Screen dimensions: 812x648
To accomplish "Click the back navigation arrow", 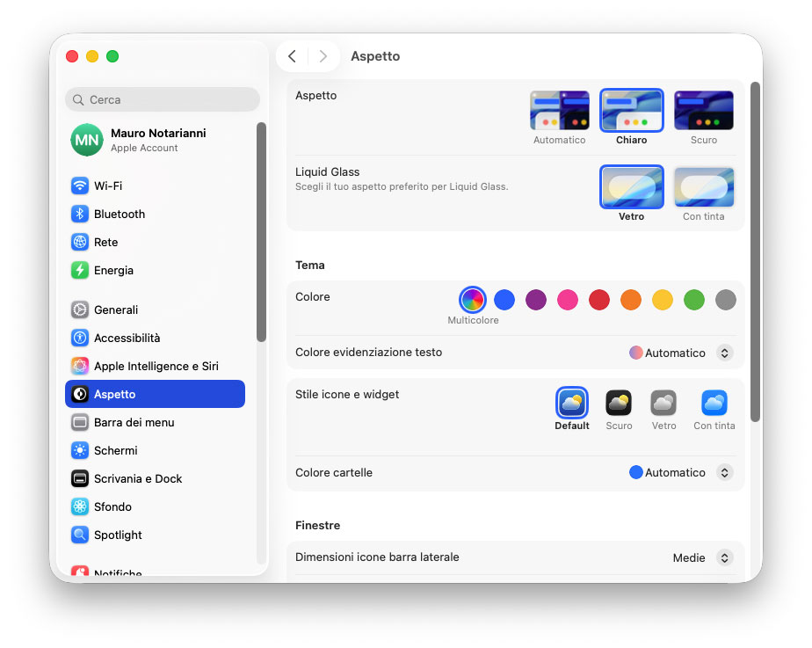I will pos(292,56).
